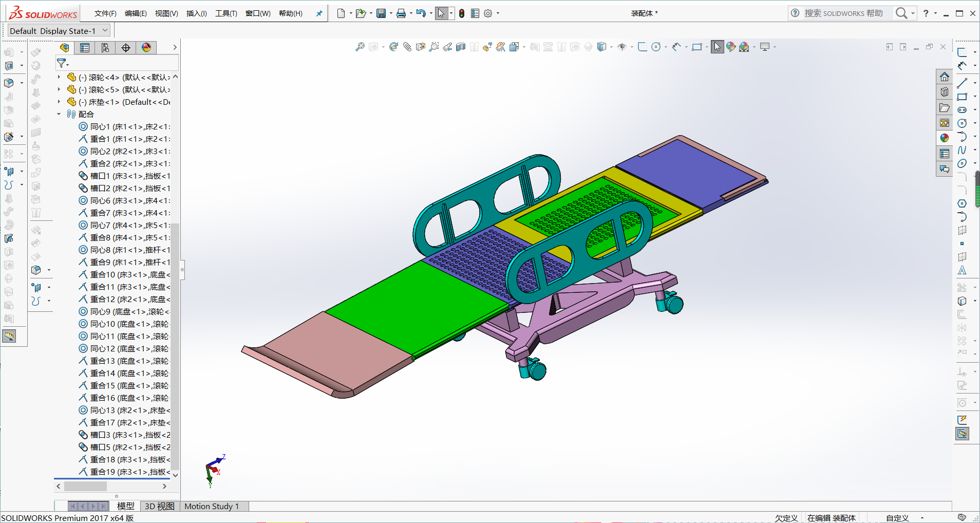The image size is (980, 523).
Task: Open the dropdown arrow next to Save
Action: [x=391, y=13]
